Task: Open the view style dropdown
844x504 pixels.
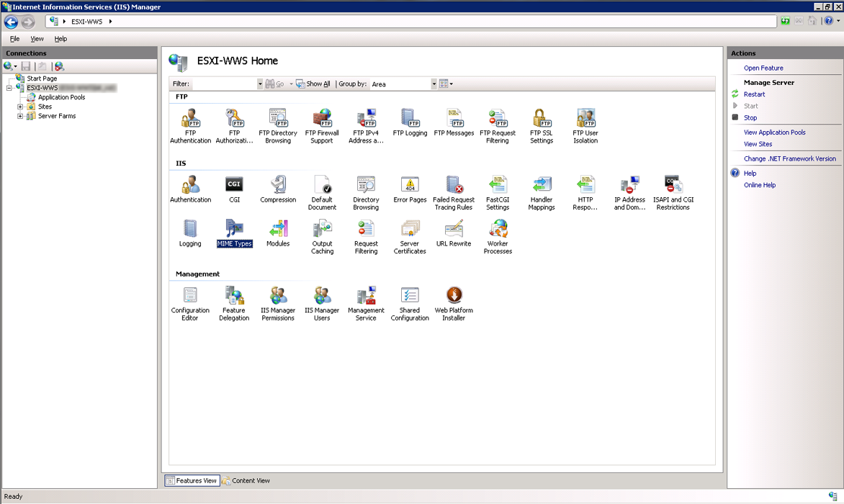Action: pos(446,84)
